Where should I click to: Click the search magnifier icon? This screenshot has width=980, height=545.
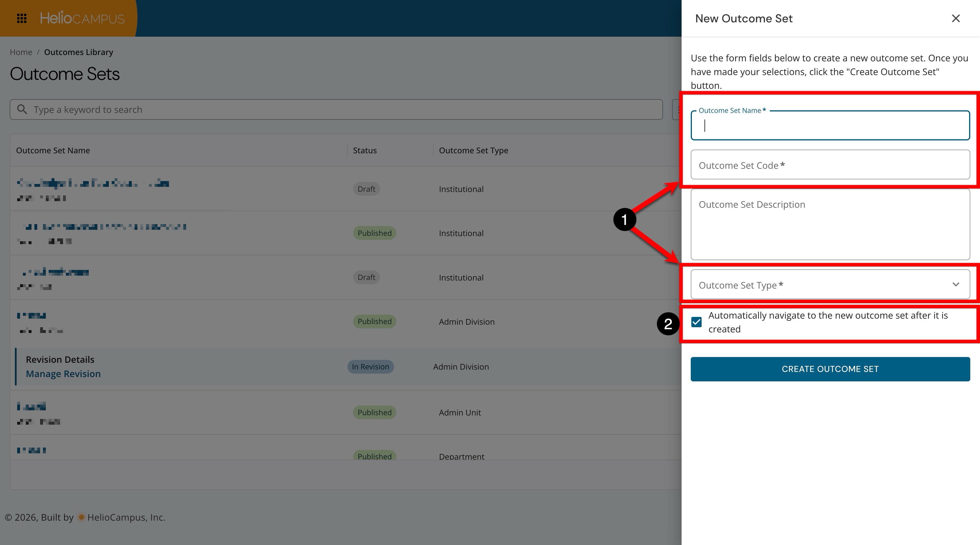(22, 110)
